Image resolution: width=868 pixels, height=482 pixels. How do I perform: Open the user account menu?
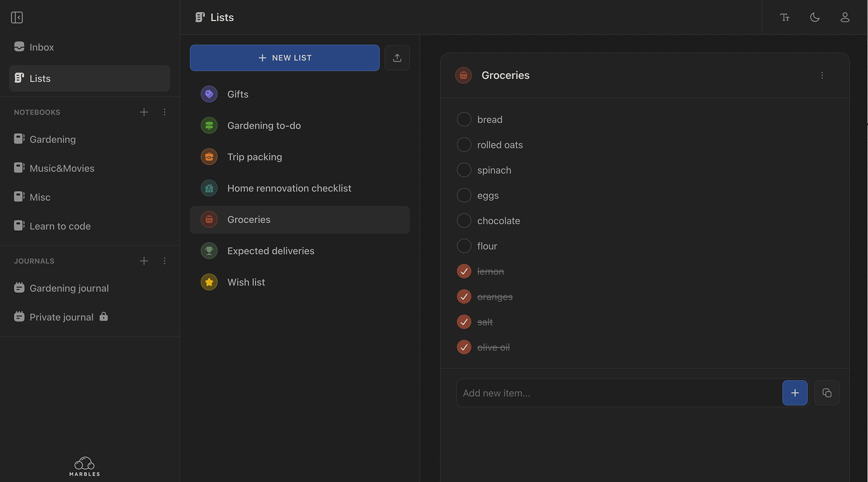pyautogui.click(x=844, y=17)
